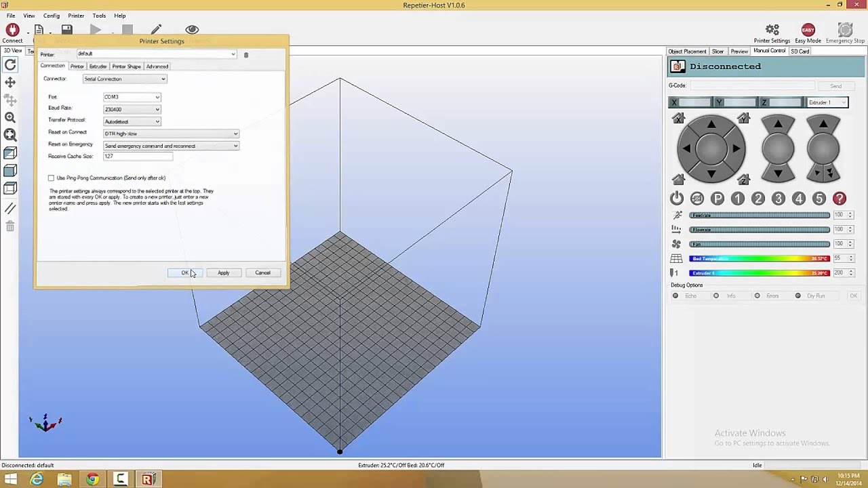Screen dimensions: 868x488
Task: Switch to isometric cube view
Action: 10,153
